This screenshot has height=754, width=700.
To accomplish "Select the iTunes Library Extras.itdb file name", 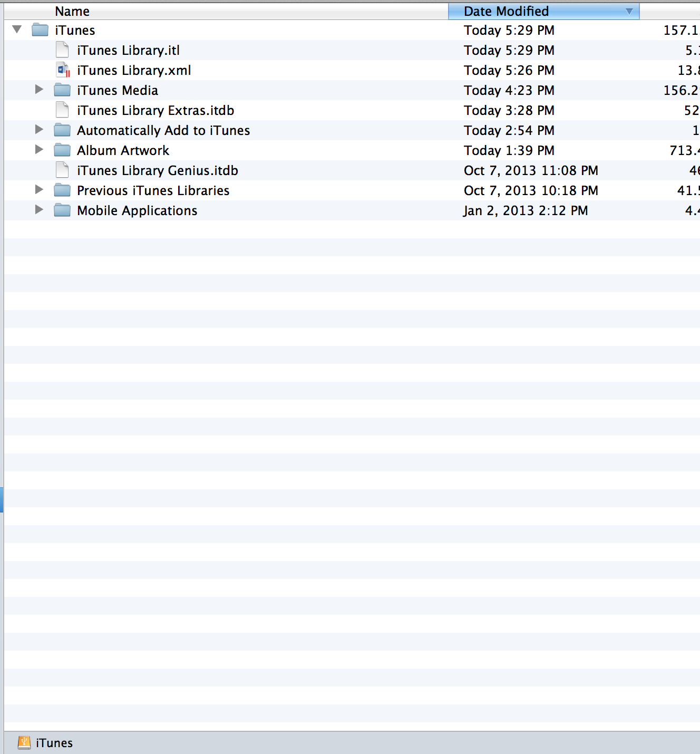I will pyautogui.click(x=155, y=110).
